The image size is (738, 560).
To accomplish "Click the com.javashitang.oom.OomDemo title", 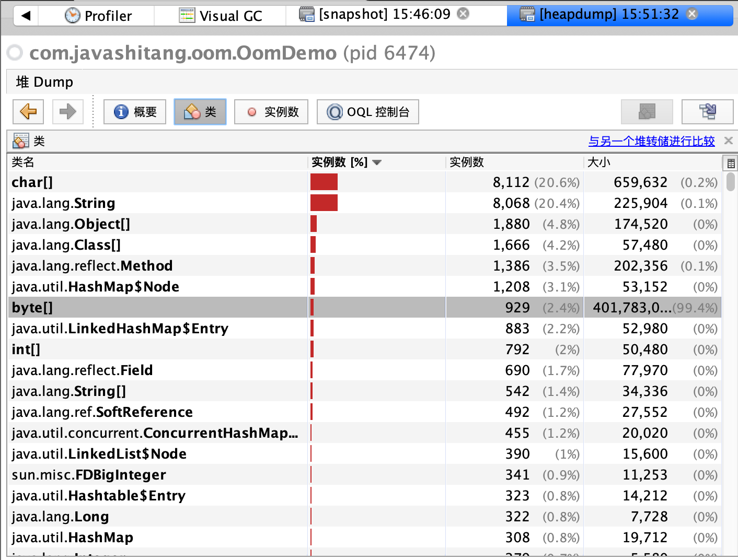I will [x=183, y=53].
